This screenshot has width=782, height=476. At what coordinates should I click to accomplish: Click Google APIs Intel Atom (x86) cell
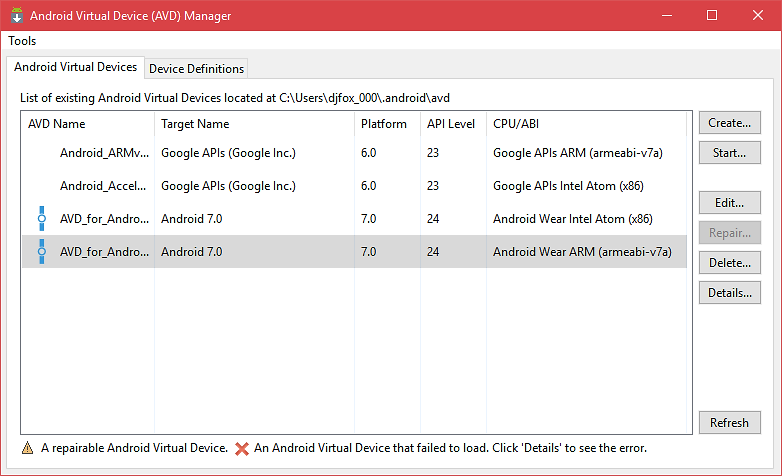click(x=568, y=186)
